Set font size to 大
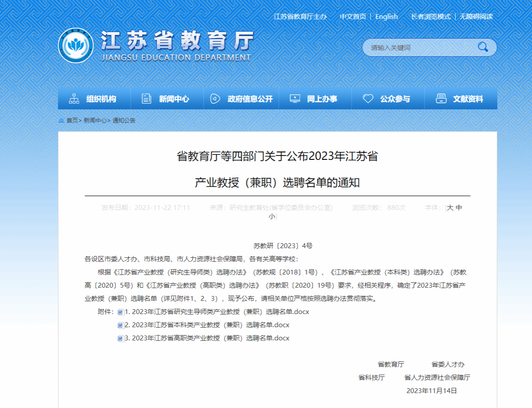 pos(450,208)
